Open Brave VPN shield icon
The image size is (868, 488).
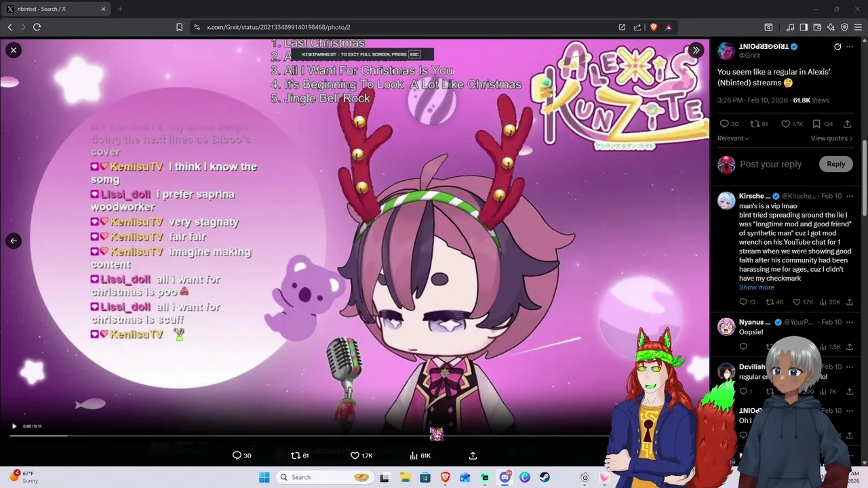pyautogui.click(x=844, y=27)
